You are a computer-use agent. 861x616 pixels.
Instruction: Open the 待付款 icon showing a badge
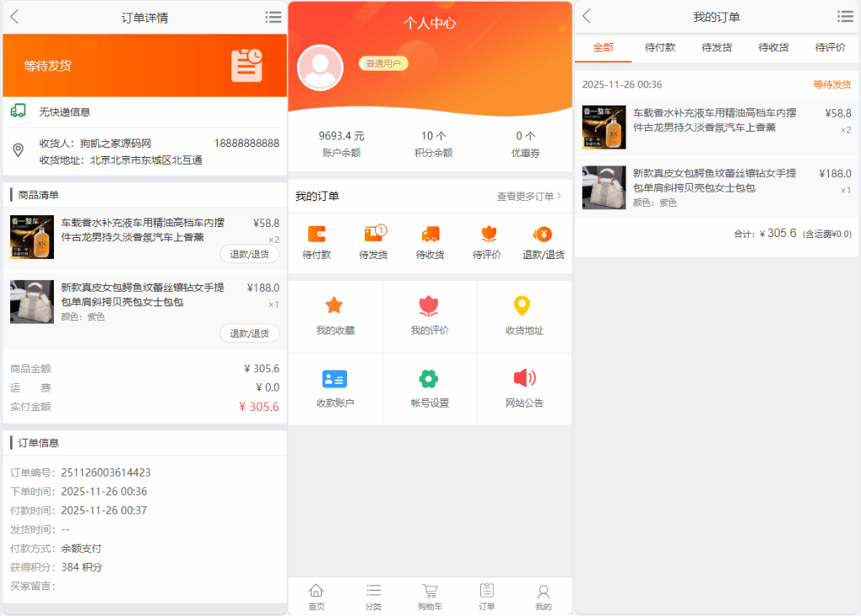317,239
